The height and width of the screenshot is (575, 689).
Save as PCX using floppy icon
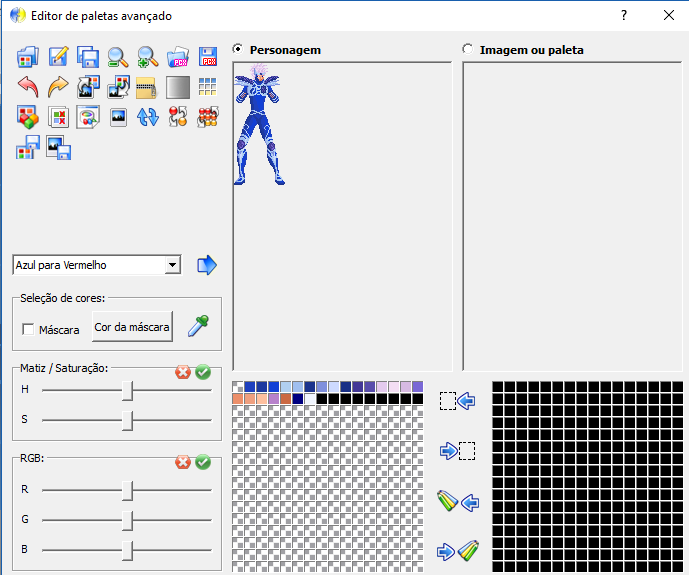pyautogui.click(x=207, y=57)
